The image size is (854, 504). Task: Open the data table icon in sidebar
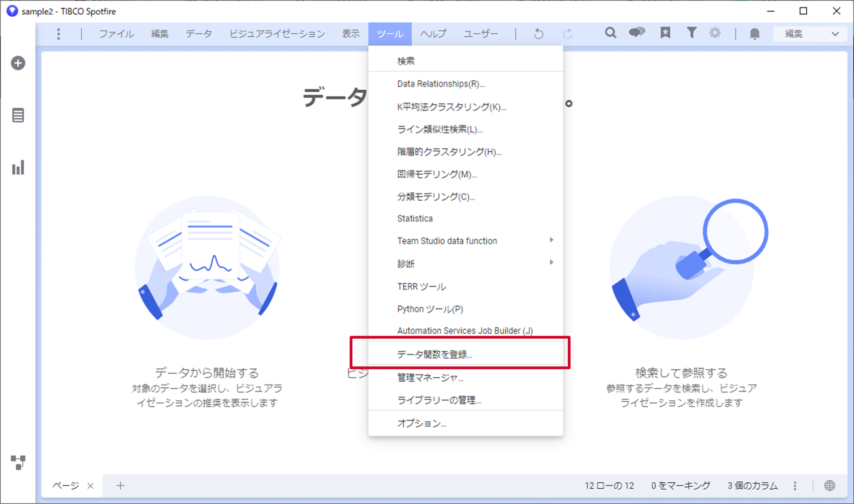18,115
